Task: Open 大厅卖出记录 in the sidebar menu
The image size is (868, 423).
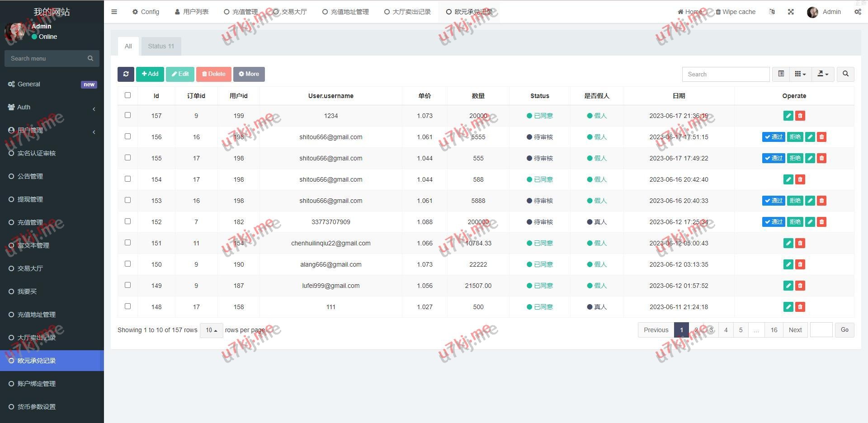Action: point(36,338)
